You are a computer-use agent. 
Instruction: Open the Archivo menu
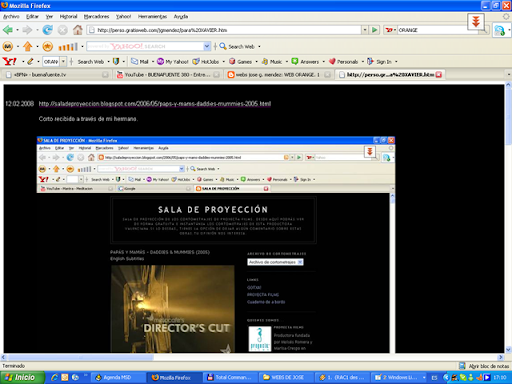[11, 16]
